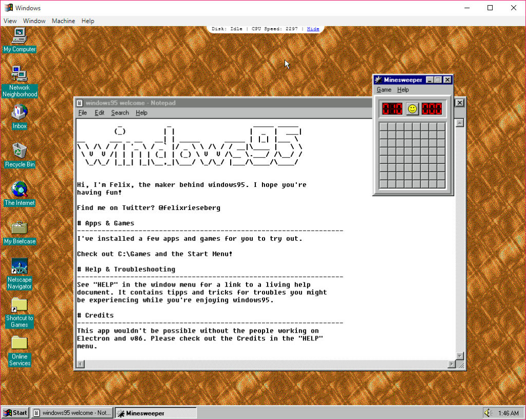Open Notepad's Edit menu
Screen dimensions: 526x420
point(99,113)
